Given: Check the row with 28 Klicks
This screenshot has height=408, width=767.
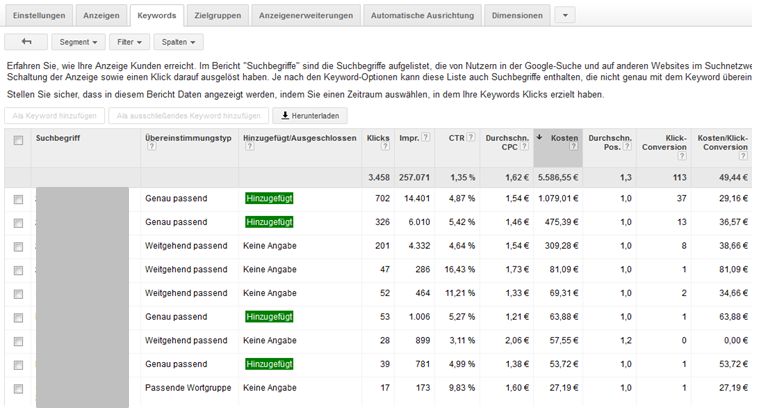Looking at the screenshot, I should [x=18, y=341].
